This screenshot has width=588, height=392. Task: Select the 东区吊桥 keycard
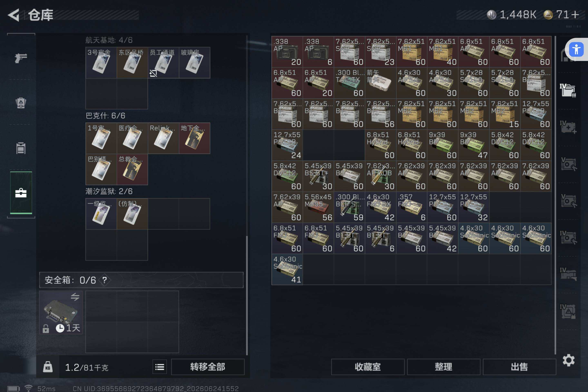click(132, 63)
